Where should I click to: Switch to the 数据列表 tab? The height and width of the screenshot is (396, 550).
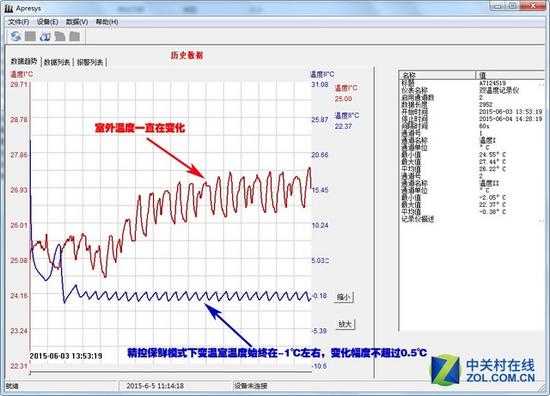click(x=57, y=62)
